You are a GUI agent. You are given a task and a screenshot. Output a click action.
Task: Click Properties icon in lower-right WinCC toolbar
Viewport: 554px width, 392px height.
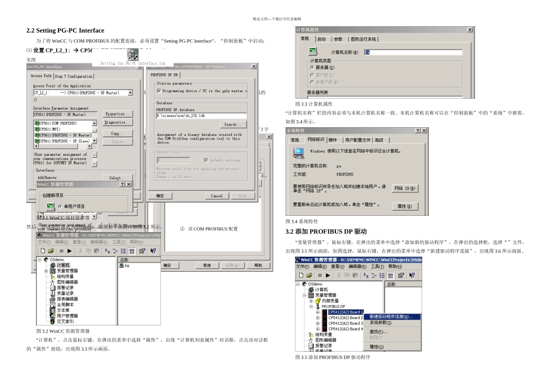(401, 275)
